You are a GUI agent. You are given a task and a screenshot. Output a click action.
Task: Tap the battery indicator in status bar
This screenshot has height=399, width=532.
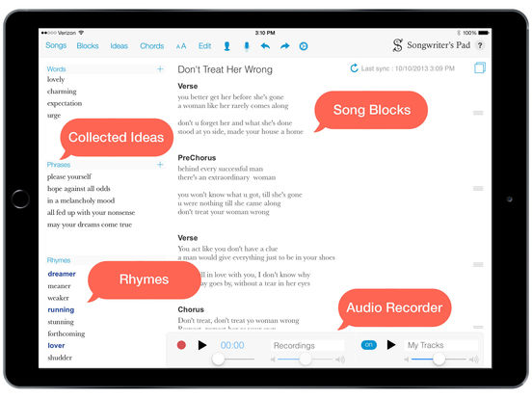click(x=484, y=33)
